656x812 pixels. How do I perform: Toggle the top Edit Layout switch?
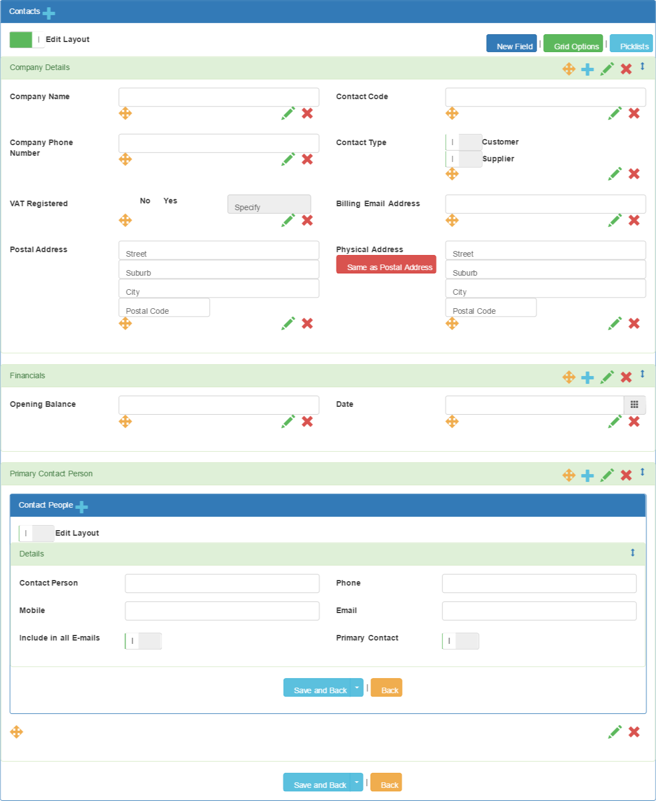[27, 40]
